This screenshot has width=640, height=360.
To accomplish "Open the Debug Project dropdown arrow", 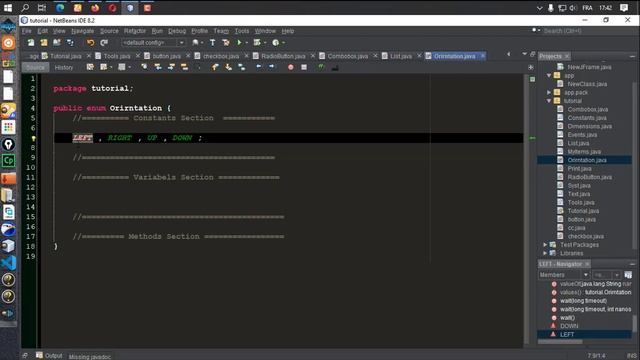I will (265, 42).
